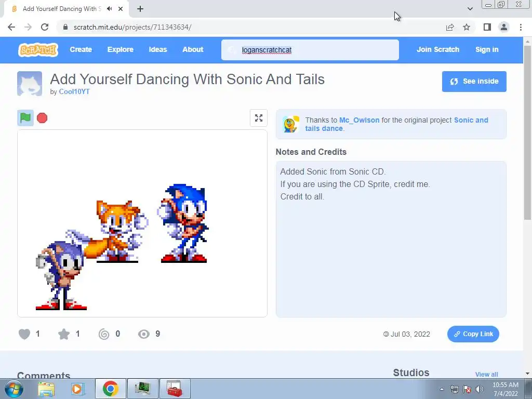Image resolution: width=532 pixels, height=399 pixels.
Task: Open the Scratch logo homepage
Action: (x=38, y=50)
